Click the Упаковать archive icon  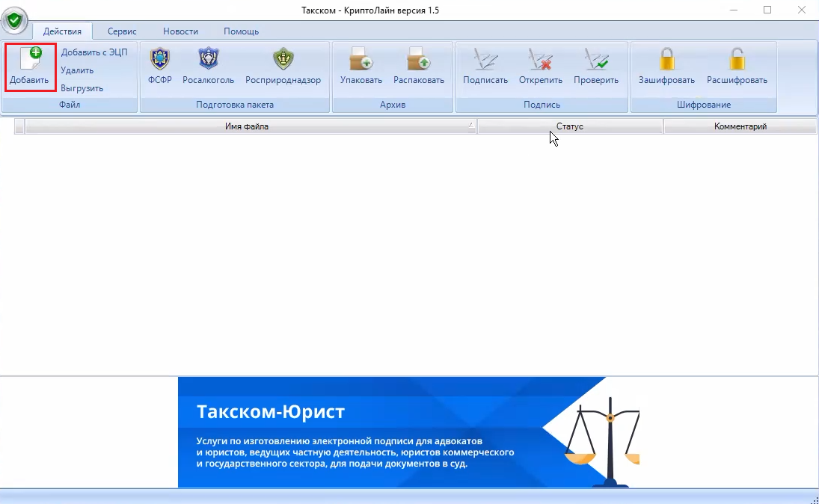[x=361, y=60]
